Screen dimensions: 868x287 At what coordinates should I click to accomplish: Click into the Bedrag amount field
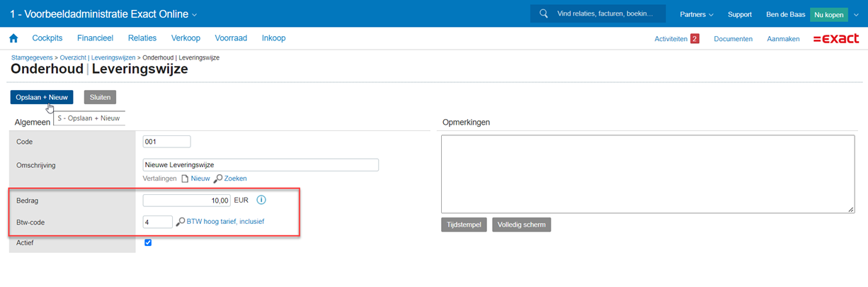[186, 201]
